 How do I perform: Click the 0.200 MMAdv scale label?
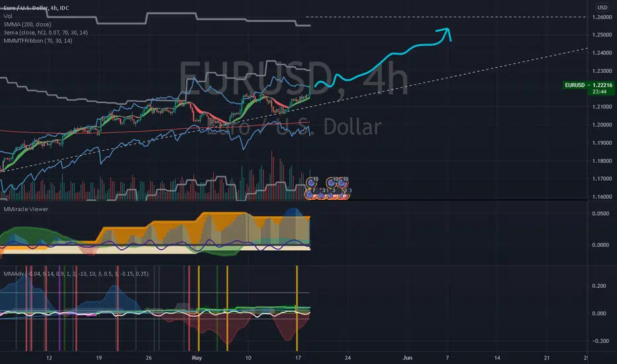[599, 286]
